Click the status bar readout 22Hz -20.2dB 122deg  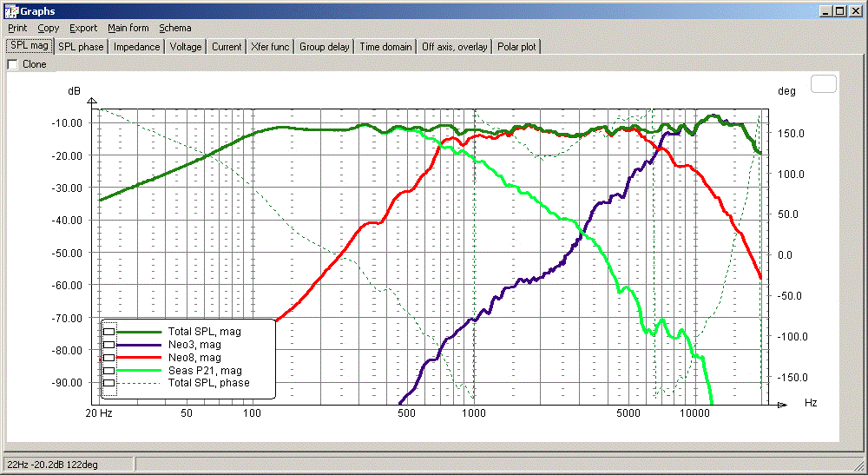tap(53, 465)
